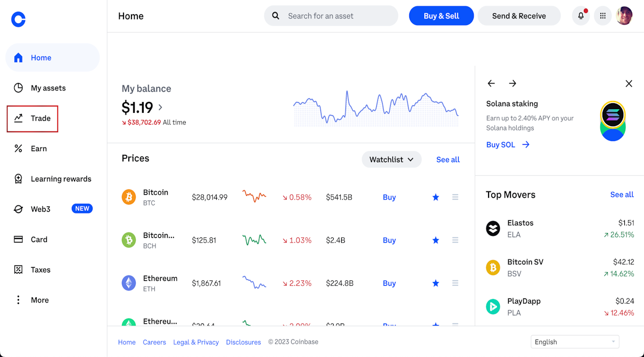Open Trade in the sidebar

pyautogui.click(x=32, y=118)
